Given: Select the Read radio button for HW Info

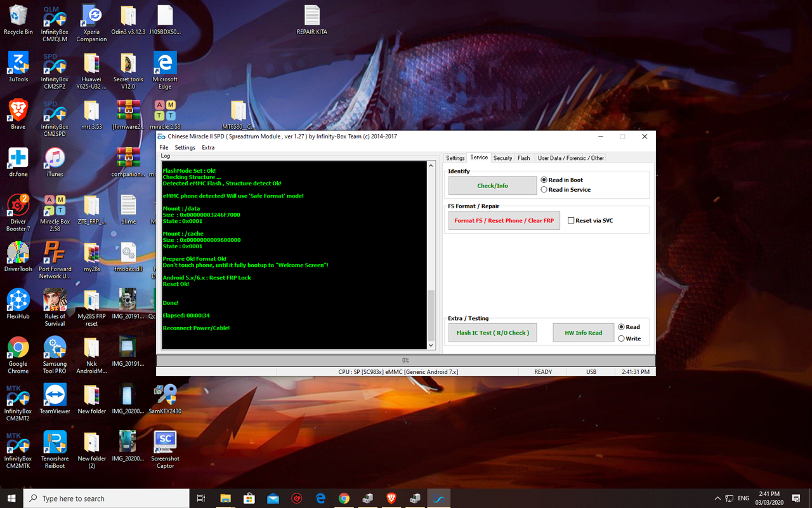Looking at the screenshot, I should coord(629,327).
